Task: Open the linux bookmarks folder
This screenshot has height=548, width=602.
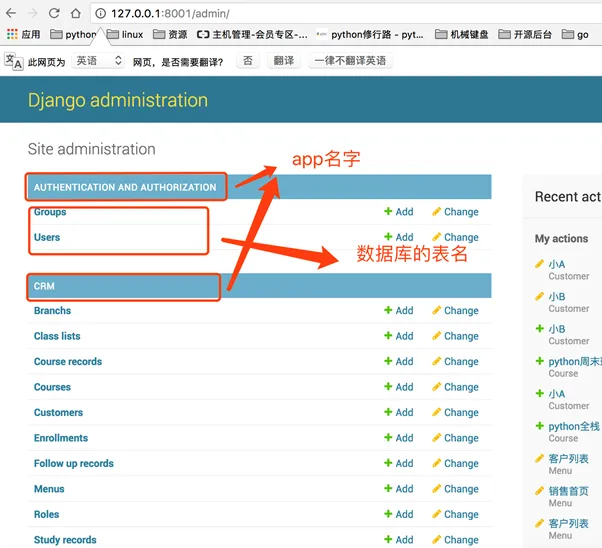Action: pos(125,34)
